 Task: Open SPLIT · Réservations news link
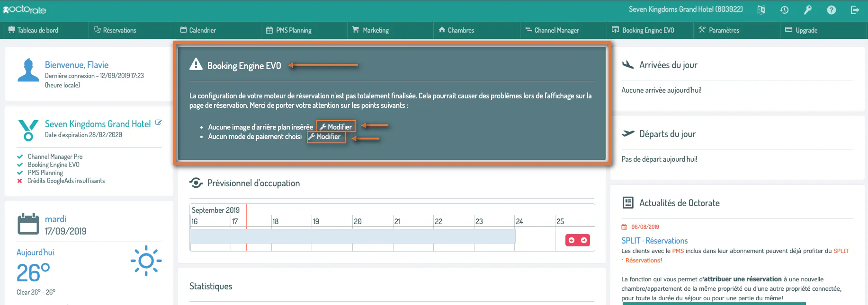tap(654, 241)
